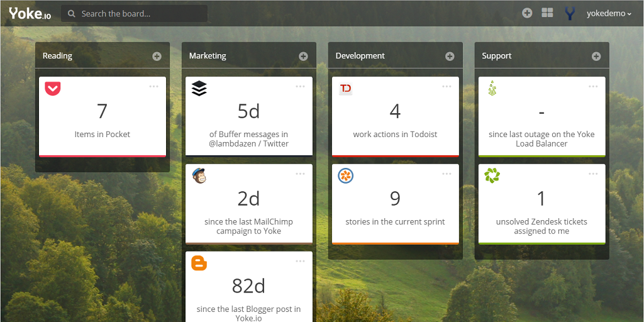
Task: Open the board grid layout icon
Action: [x=547, y=13]
